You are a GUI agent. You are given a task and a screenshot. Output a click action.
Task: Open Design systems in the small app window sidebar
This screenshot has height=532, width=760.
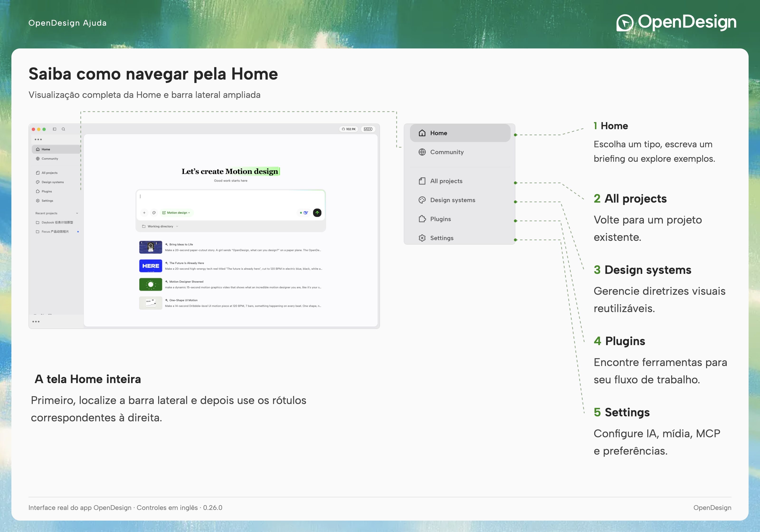(x=56, y=182)
